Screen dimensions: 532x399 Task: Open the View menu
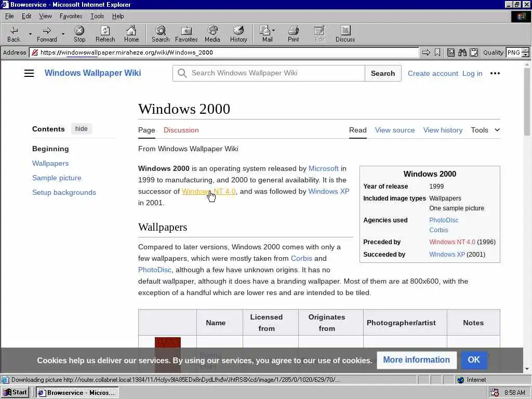coord(46,16)
